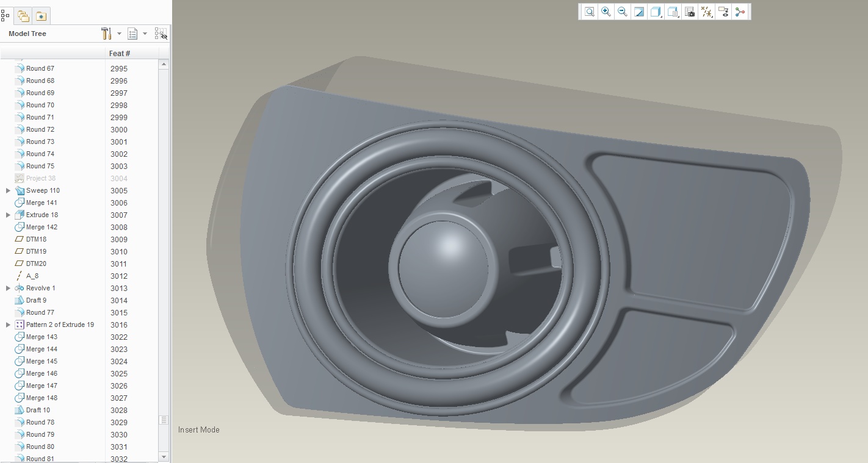Expand the Revolve 1 feature

pos(8,288)
